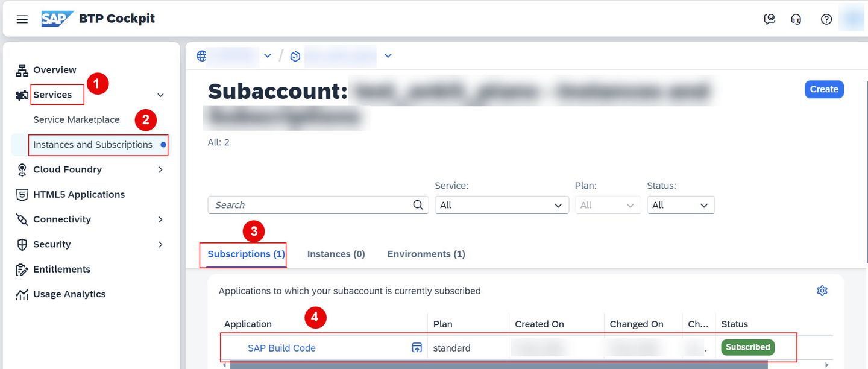
Task: Click the Plan column header
Action: click(x=442, y=324)
